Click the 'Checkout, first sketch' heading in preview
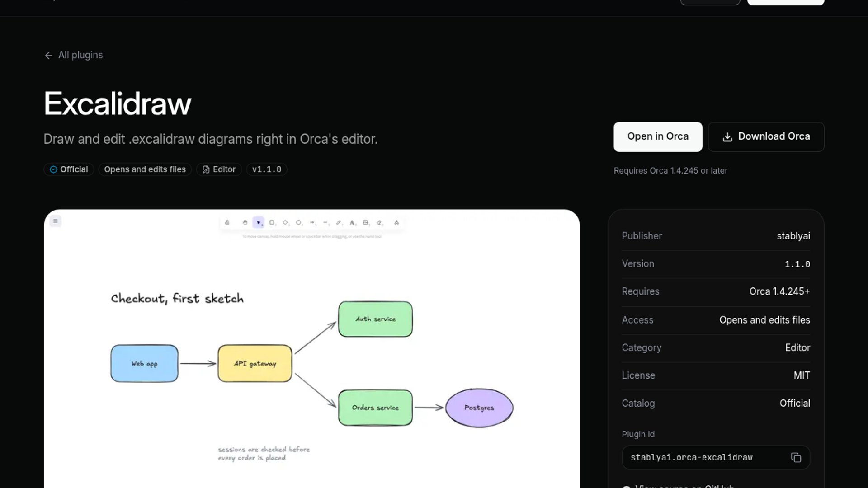 click(177, 299)
